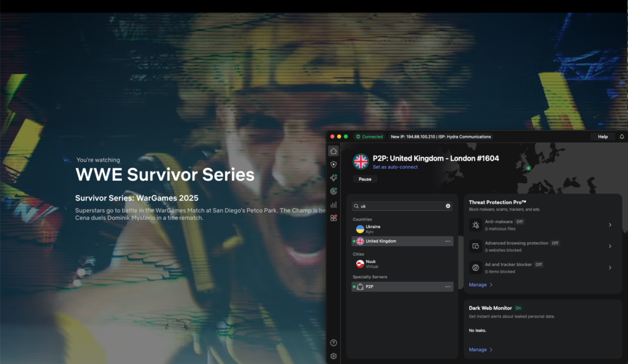Select Nuuk Virtual city entry
The height and width of the screenshot is (364, 628).
tap(402, 264)
